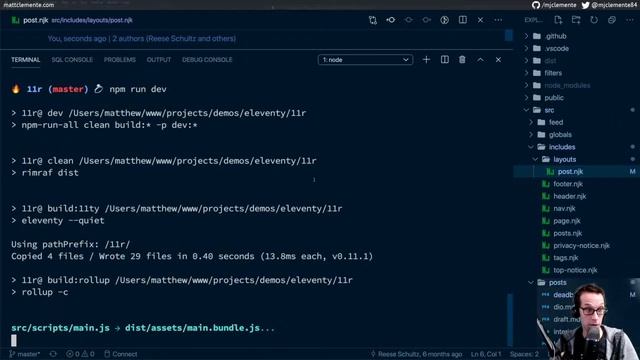Click 'src/scripts/main.js' bundle output line
640x360 pixels.
coord(143,328)
